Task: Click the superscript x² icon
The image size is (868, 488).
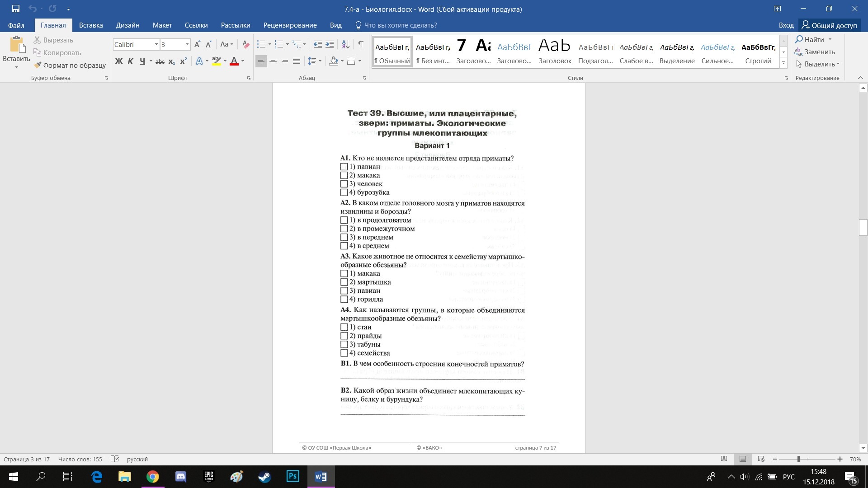Action: (183, 61)
